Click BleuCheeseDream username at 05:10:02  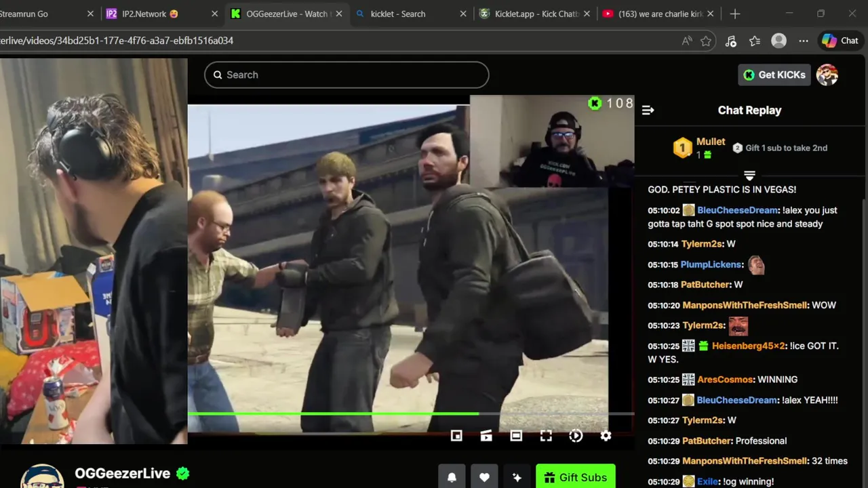point(737,210)
